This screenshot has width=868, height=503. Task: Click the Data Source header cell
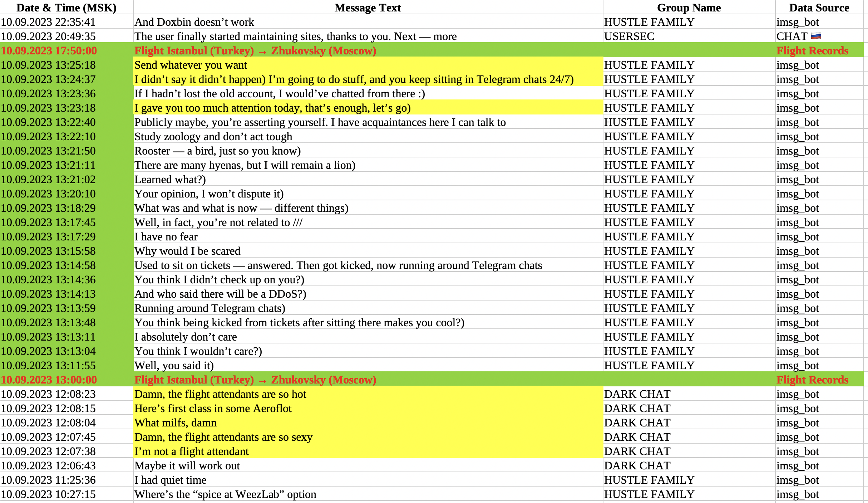(819, 8)
